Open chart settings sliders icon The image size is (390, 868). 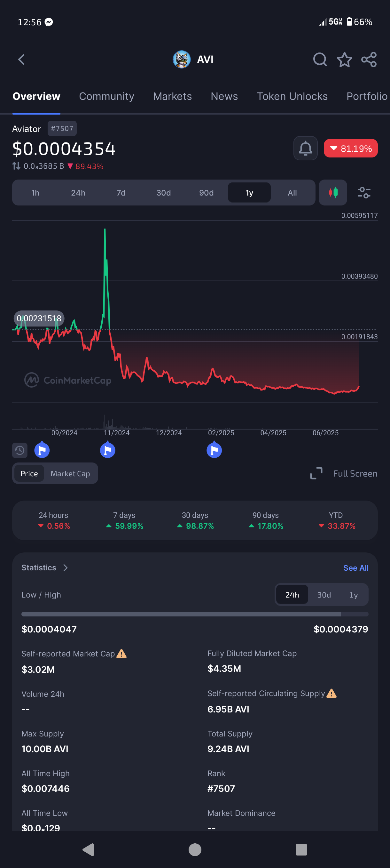click(x=364, y=193)
